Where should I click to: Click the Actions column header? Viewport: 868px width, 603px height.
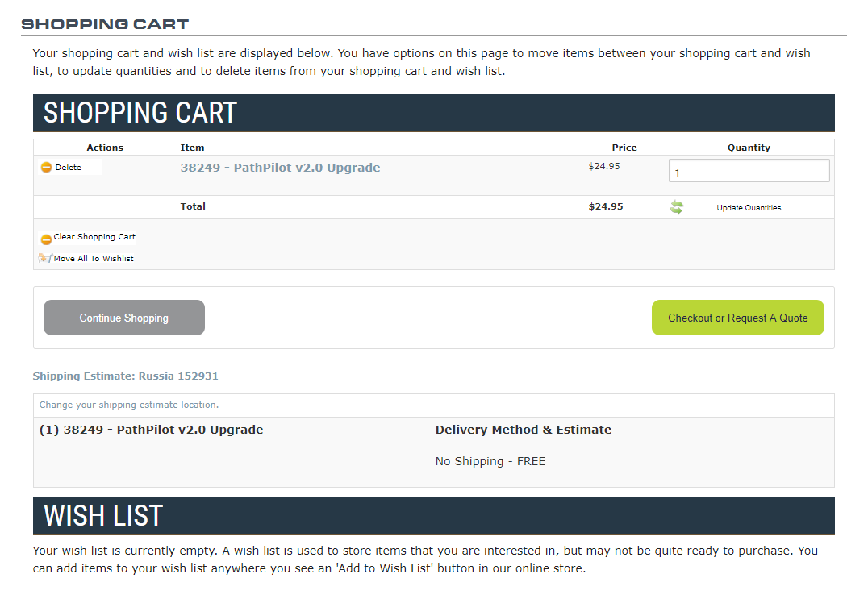tap(105, 148)
